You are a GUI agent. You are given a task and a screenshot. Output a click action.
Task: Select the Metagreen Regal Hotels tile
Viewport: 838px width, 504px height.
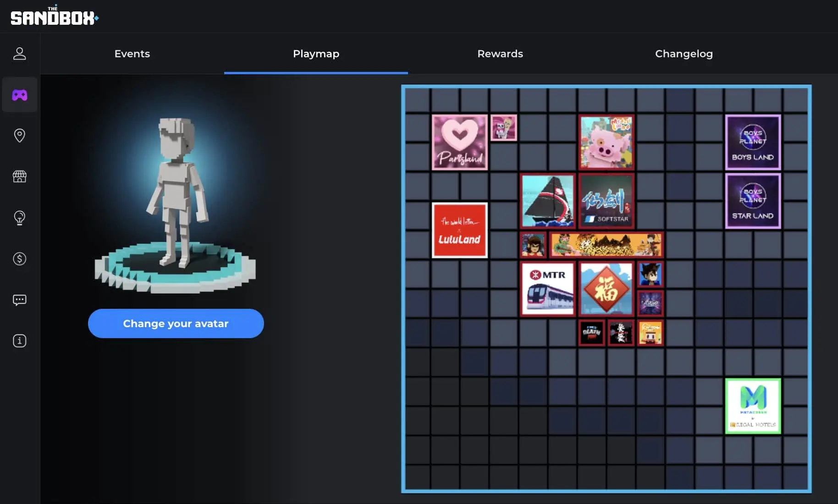tap(753, 406)
